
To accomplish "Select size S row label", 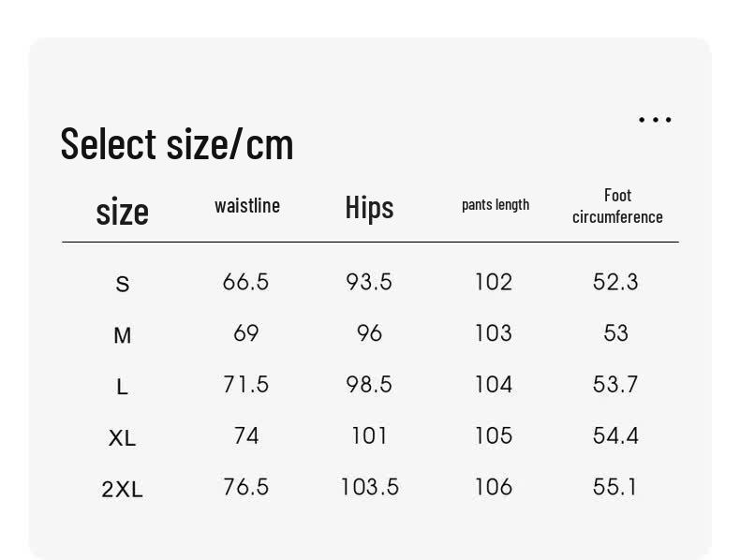I will (122, 284).
